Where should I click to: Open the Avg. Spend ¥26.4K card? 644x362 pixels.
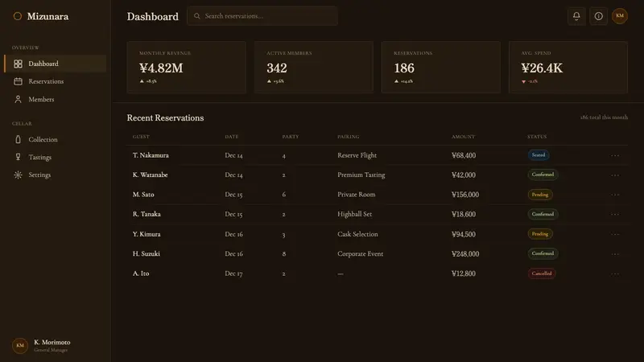coord(568,68)
